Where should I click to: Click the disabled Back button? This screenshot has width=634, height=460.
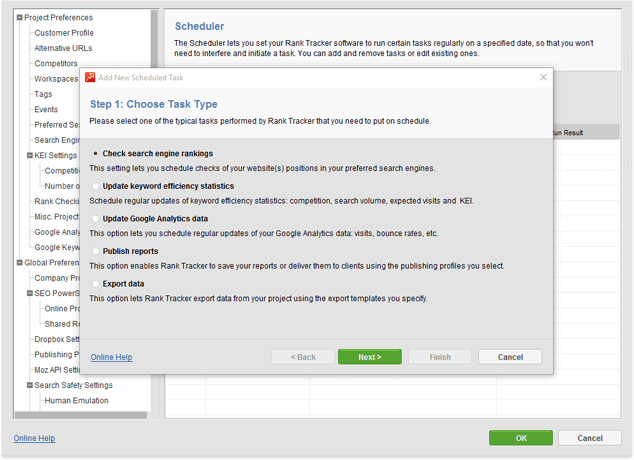pos(303,357)
